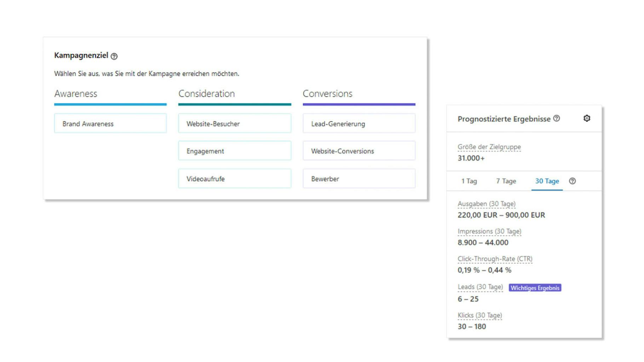
Task: Select Lead-Generierung objective
Action: coord(359,123)
